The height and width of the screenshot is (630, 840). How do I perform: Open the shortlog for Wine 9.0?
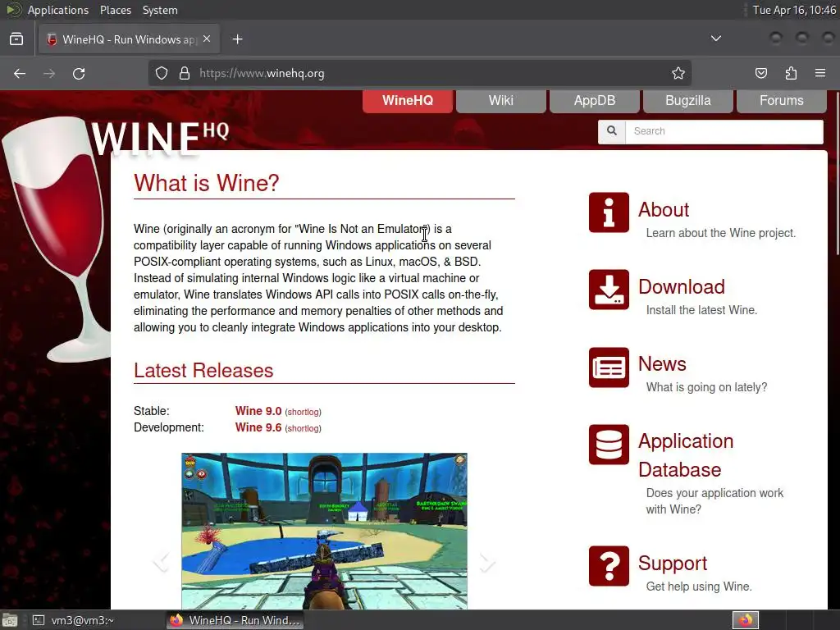pos(304,412)
